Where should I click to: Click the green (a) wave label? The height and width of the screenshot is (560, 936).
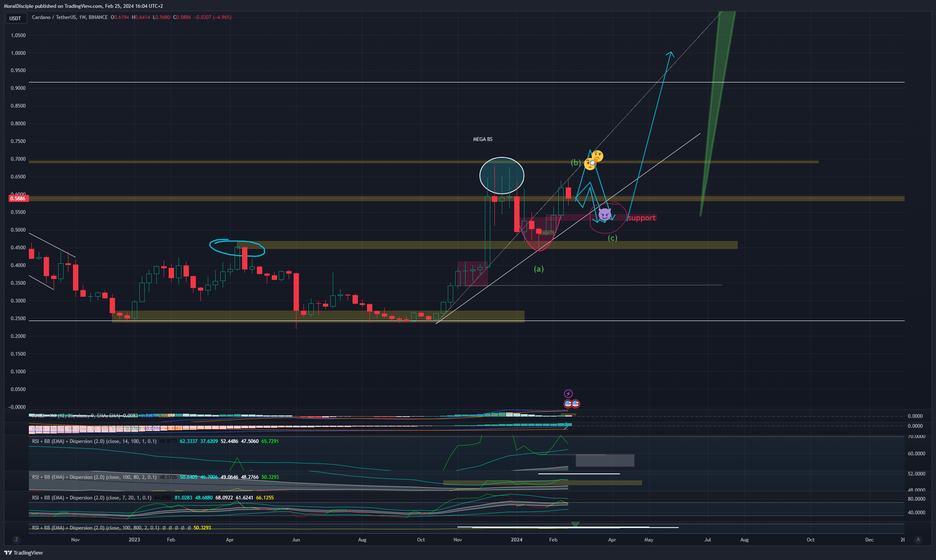point(539,269)
